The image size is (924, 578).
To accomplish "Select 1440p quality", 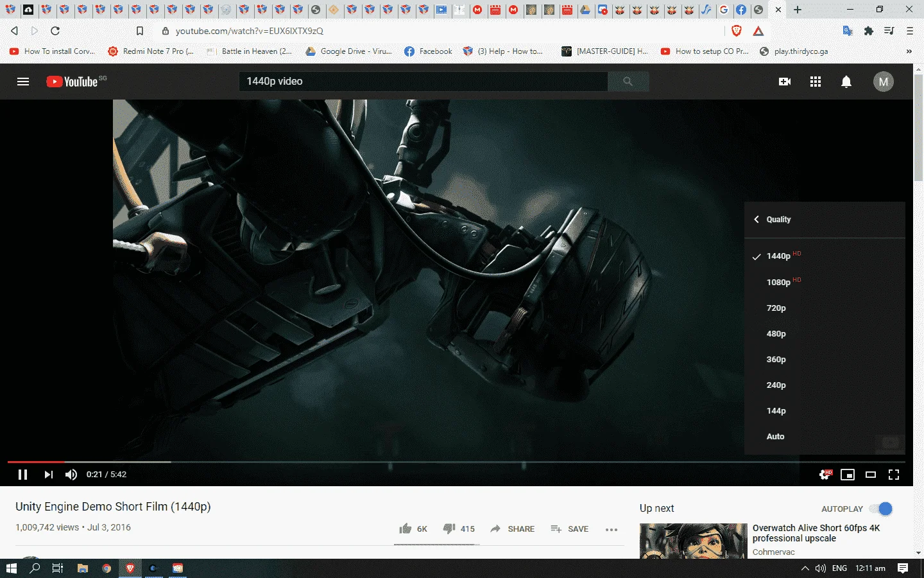I will tap(825, 256).
